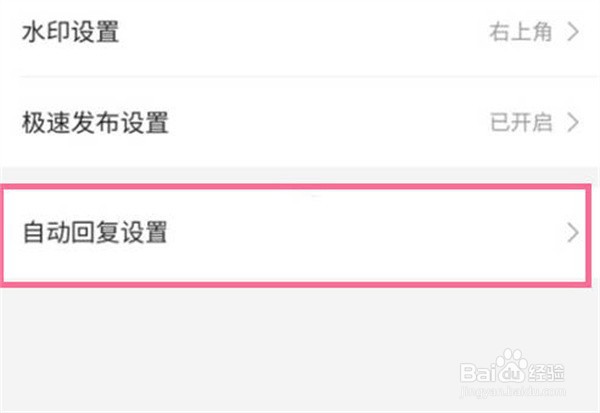Open the 水印设置 row
Screen dimensions: 600x413
click(300, 32)
